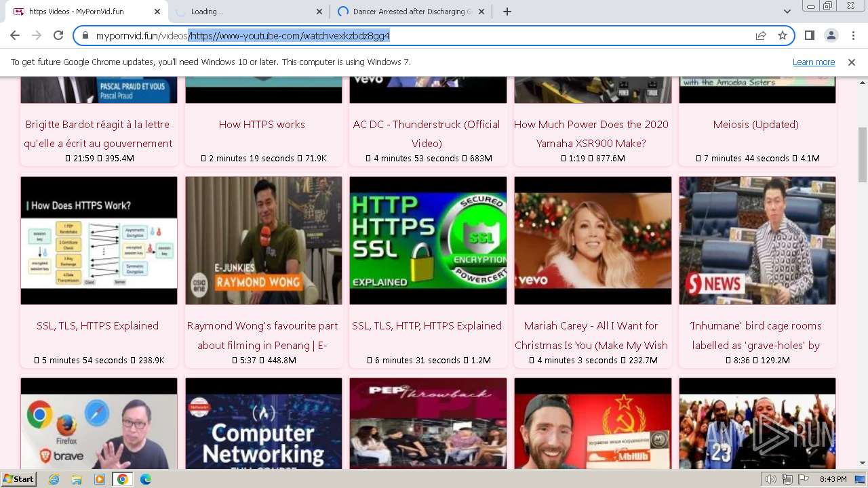Close the 'Loading...' tab
The height and width of the screenshot is (488, 868).
click(319, 12)
